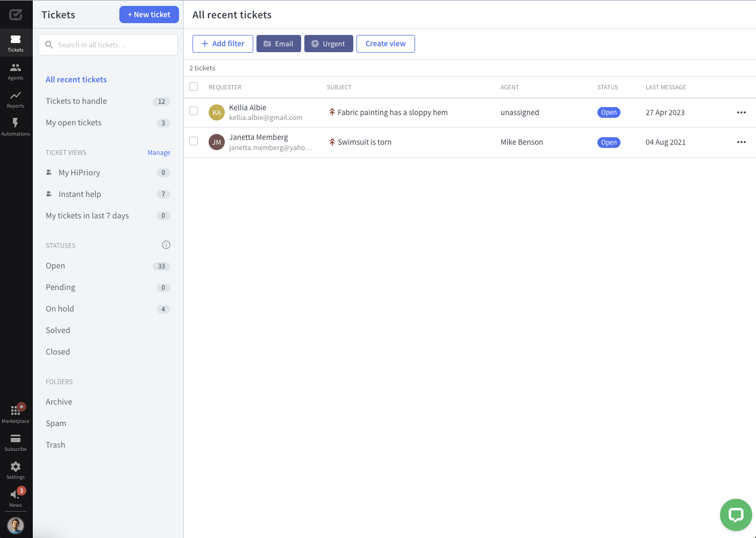Click the unassigned agent cell
The width and height of the screenshot is (756, 538).
click(519, 112)
